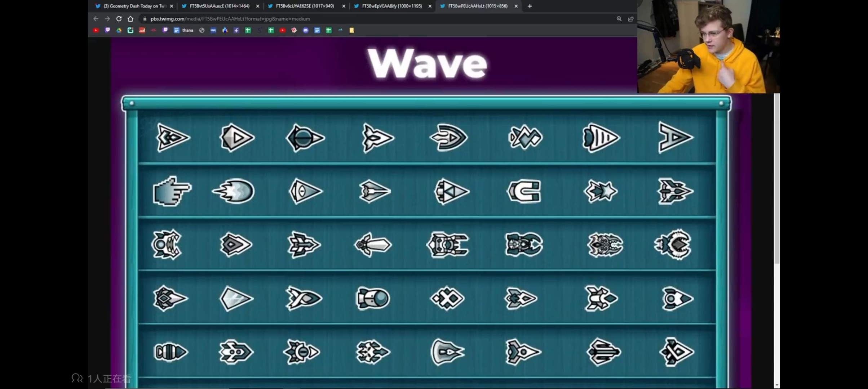Select the zigzag lightning wave icon
This screenshot has width=868, height=389.
click(x=525, y=137)
